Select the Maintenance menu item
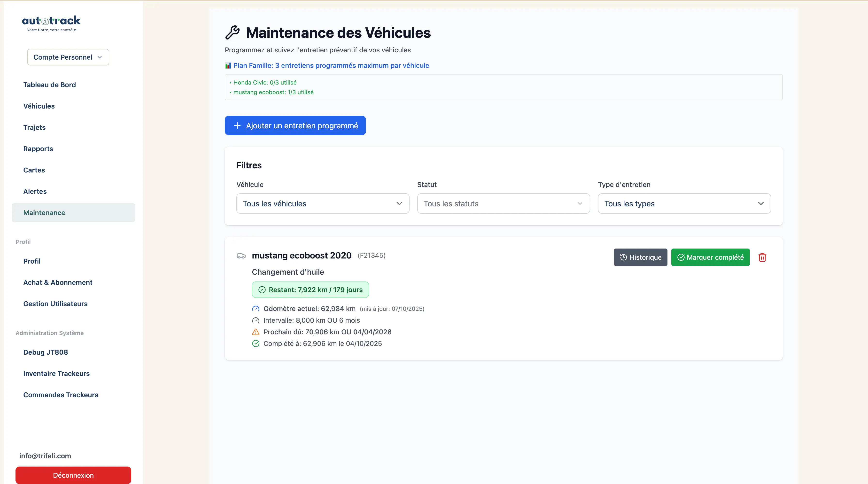Viewport: 868px width, 484px height. point(73,213)
